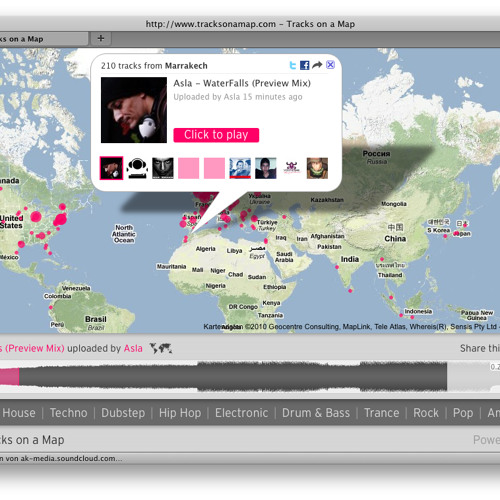
Task: Filter by the Rock genre
Action: [426, 413]
